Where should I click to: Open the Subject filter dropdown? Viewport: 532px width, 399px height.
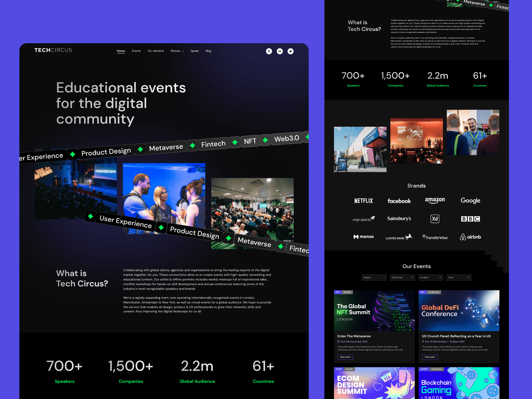click(374, 278)
